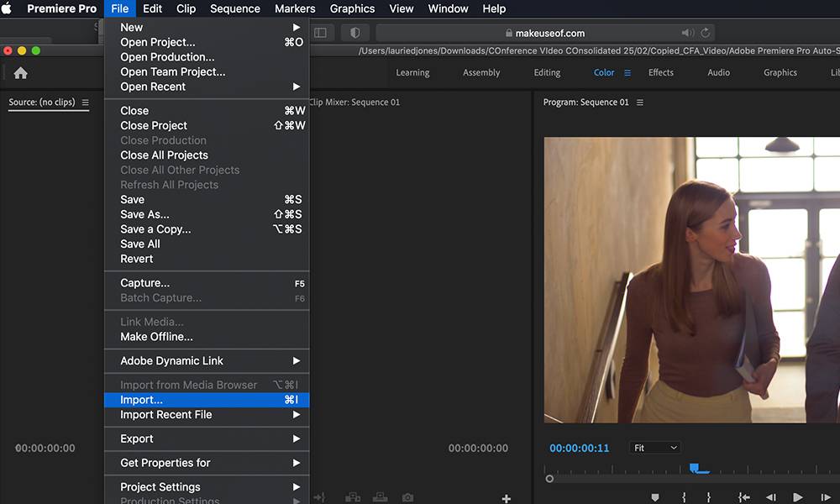Switch to the Editing workspace
This screenshot has height=504, width=840.
(547, 72)
